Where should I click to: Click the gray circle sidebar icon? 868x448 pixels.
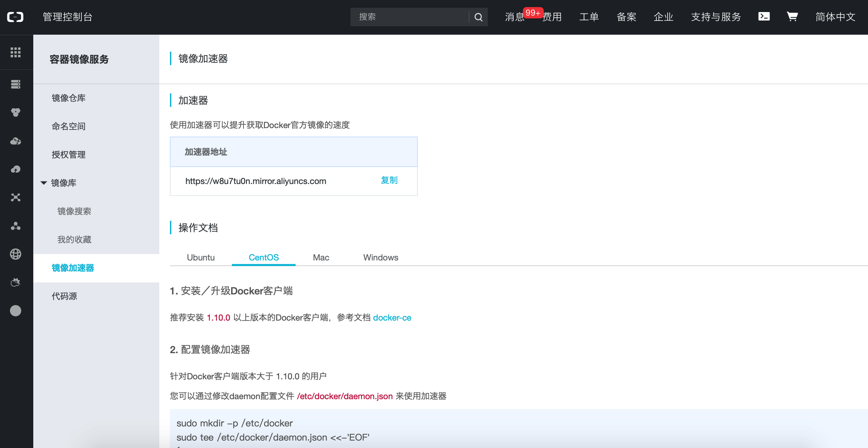click(16, 311)
